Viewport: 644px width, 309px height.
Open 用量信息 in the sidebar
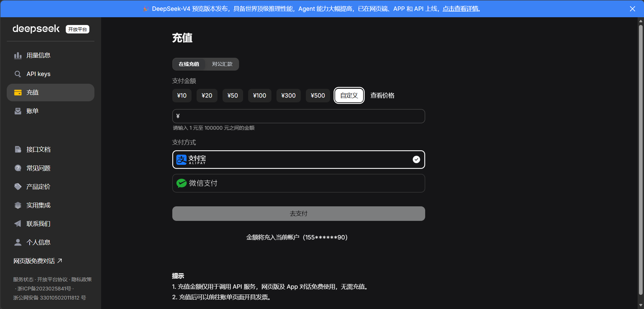point(51,55)
